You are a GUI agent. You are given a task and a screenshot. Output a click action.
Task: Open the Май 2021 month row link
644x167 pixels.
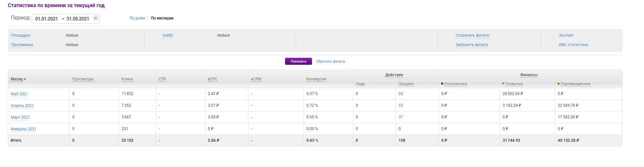[x=19, y=94]
